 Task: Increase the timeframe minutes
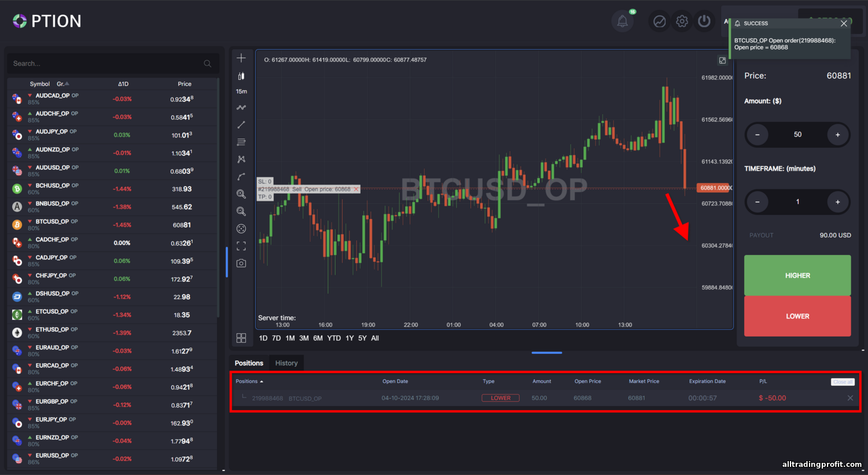pos(837,202)
